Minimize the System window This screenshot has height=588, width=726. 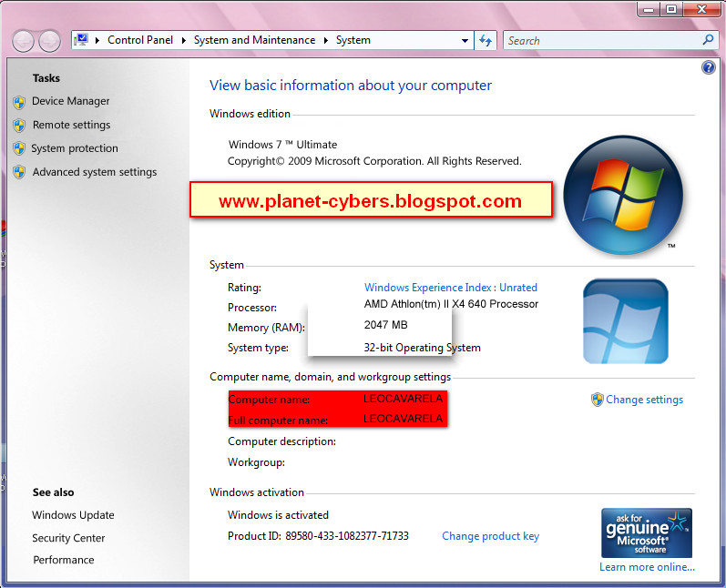[649, 9]
